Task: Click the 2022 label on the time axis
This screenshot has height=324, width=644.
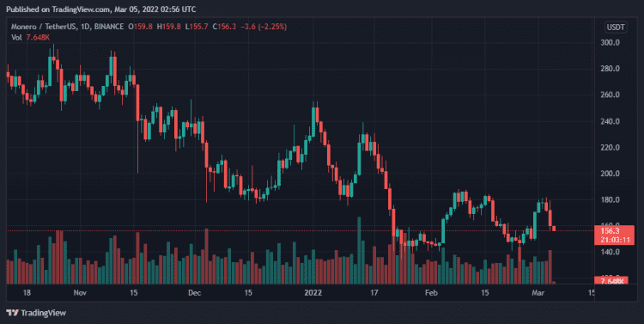Action: pos(313,293)
